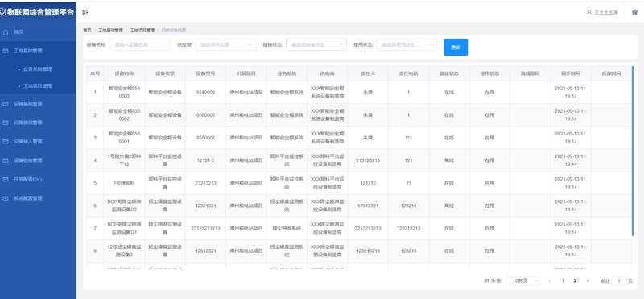Click the 质保时间 column header
The height and width of the screenshot is (299, 644).
coord(611,73)
